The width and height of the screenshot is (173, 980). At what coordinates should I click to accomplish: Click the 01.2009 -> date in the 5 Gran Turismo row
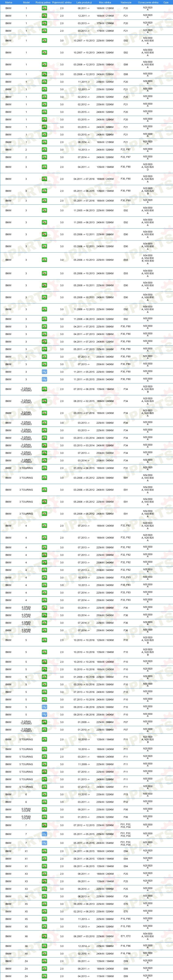point(84,722)
